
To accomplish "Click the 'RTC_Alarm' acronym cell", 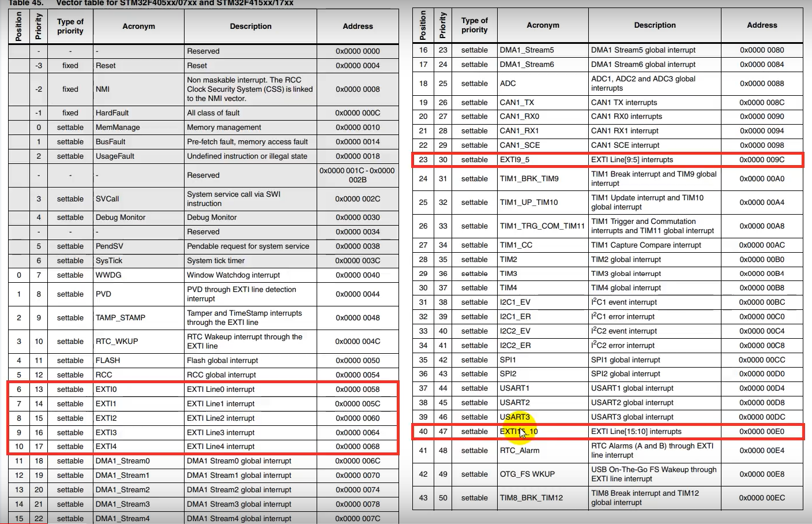I will [543, 450].
